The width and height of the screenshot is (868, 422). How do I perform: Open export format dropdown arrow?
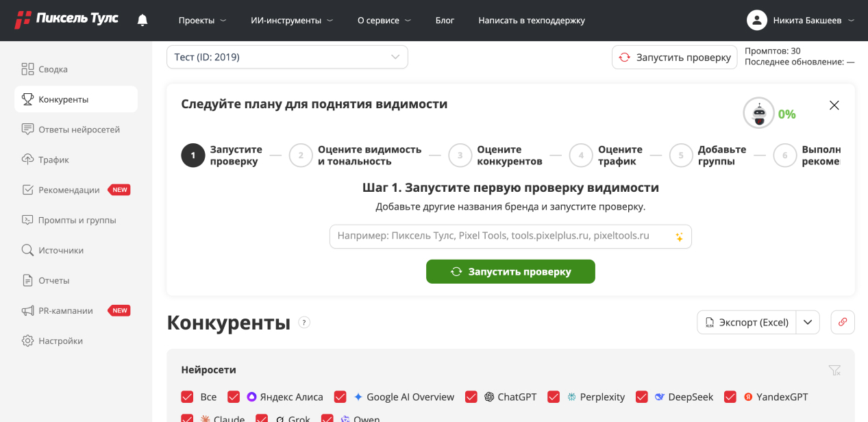(808, 322)
